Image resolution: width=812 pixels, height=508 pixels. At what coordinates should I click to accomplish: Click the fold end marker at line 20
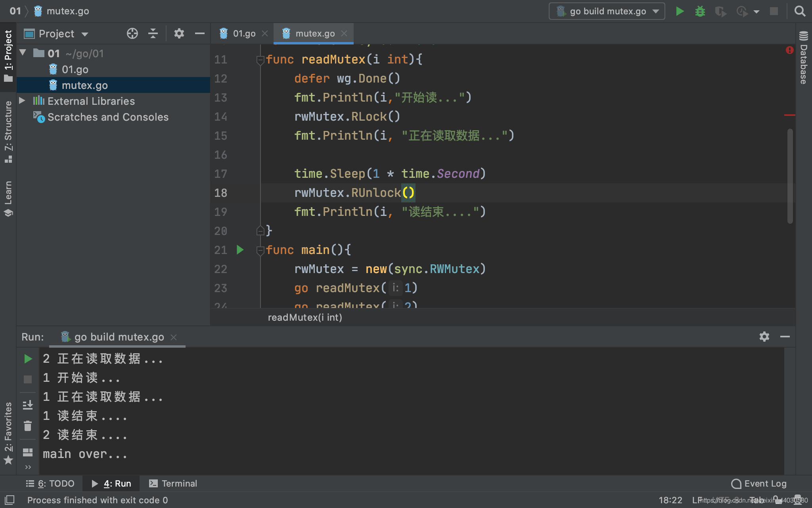pos(260,231)
